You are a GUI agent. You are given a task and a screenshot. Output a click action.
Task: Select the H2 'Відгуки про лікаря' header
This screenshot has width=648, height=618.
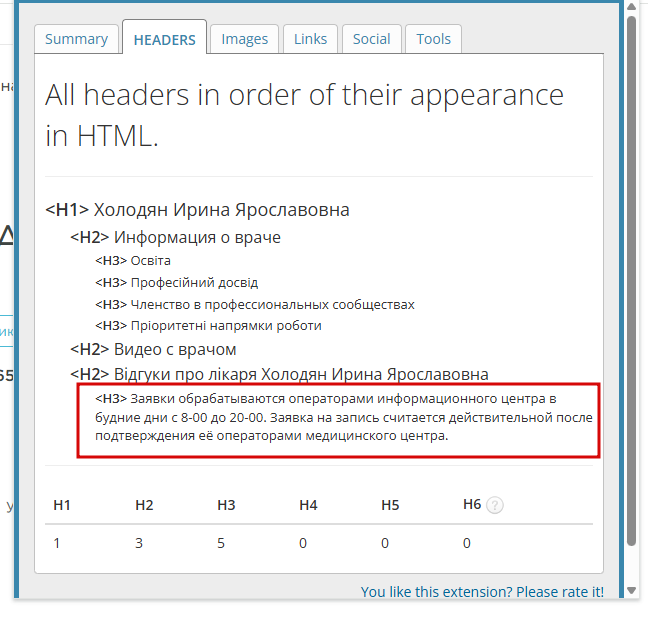pos(279,374)
